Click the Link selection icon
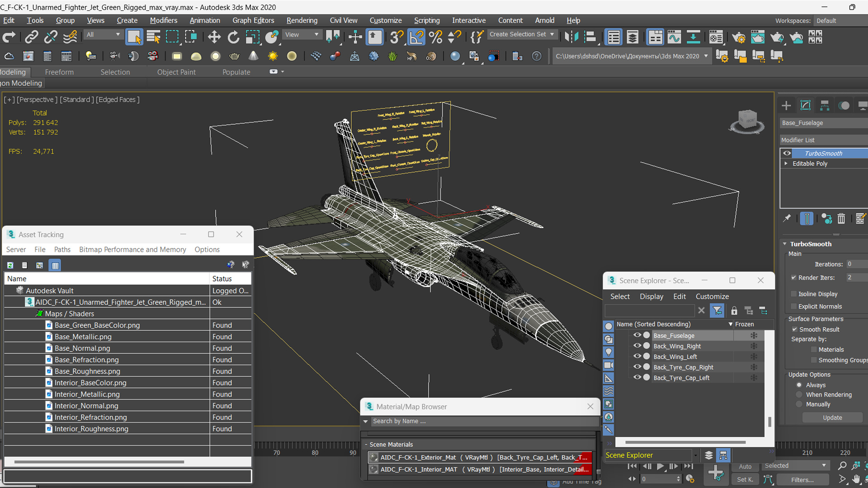868x488 pixels. [x=31, y=37]
